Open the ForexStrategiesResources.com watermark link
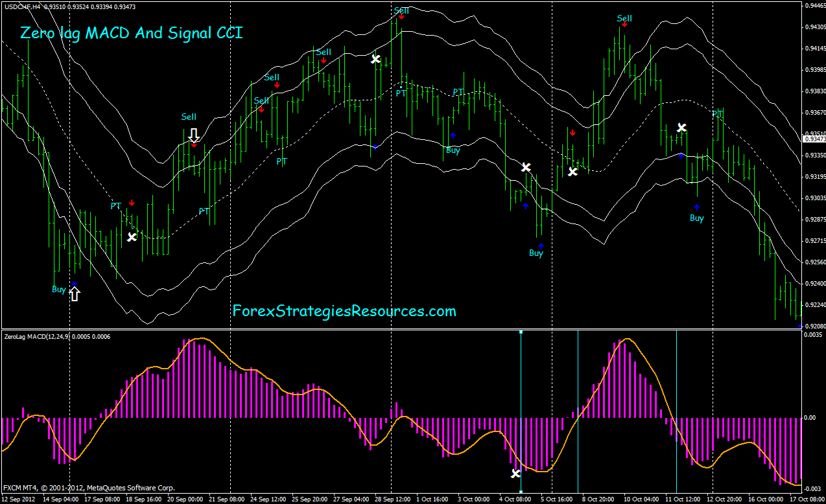The height and width of the screenshot is (504, 826). coord(344,312)
